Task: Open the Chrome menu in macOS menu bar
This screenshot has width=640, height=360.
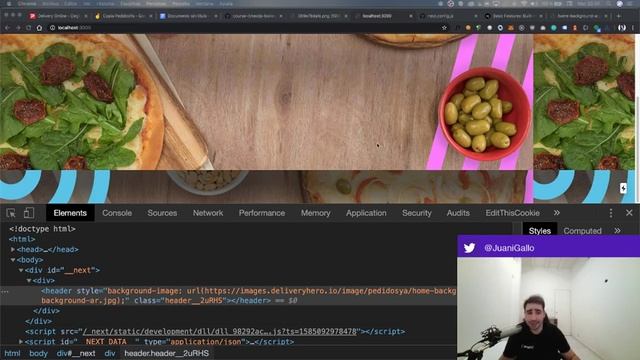Action: tap(27, 4)
